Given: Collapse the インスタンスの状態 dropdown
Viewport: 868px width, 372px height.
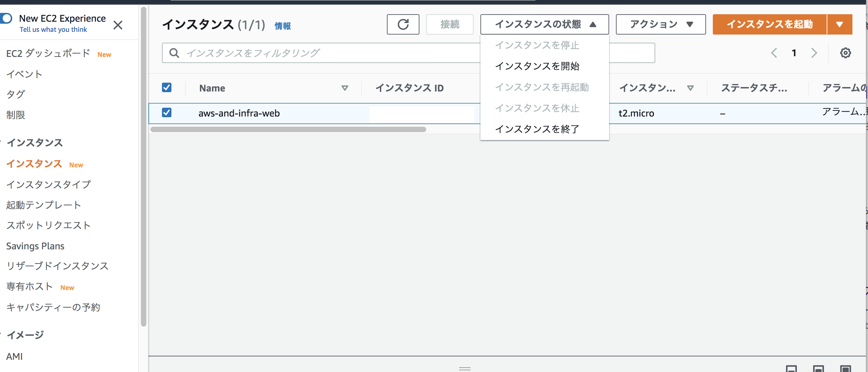Looking at the screenshot, I should (x=544, y=24).
